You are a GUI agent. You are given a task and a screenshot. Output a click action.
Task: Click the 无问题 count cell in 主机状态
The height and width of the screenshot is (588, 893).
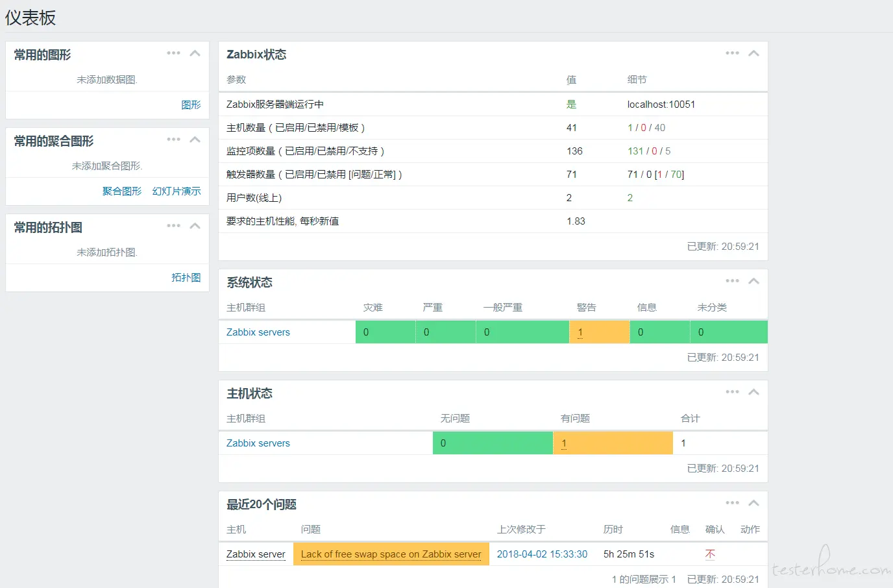tap(493, 443)
